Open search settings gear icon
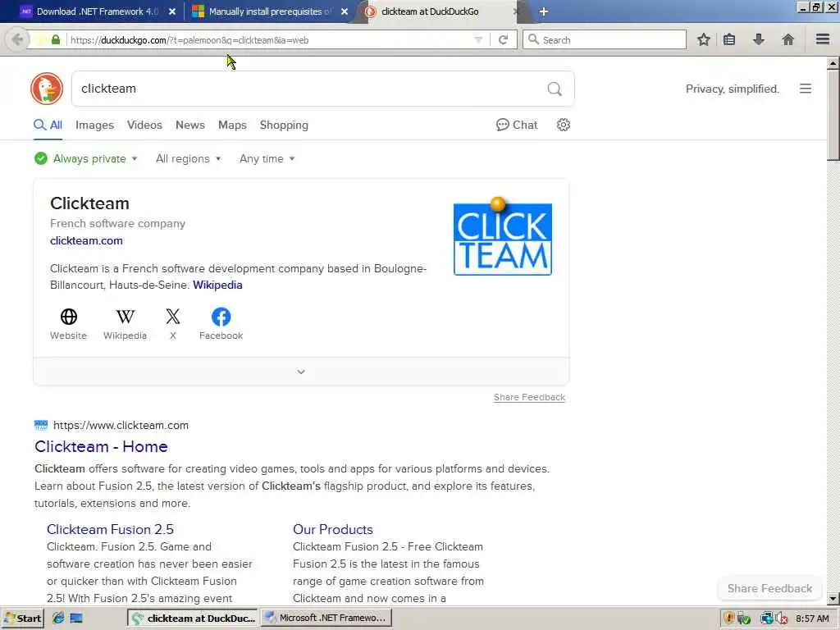Viewport: 840px width, 630px height. point(563,125)
